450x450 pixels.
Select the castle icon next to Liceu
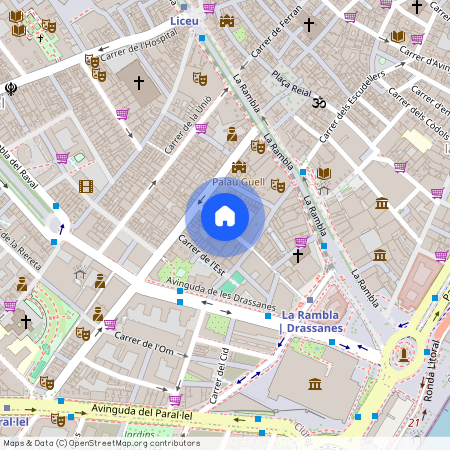pos(227,21)
